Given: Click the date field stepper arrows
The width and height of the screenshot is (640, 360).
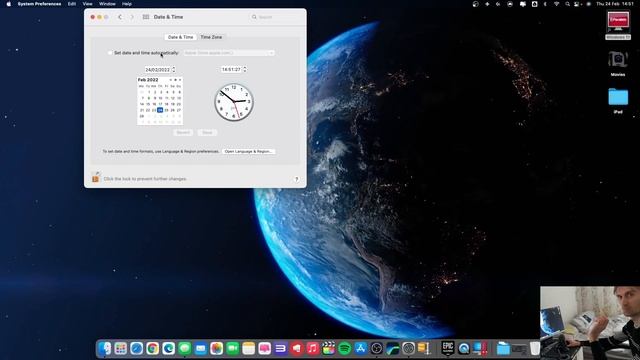Looking at the screenshot, I should point(174,69).
